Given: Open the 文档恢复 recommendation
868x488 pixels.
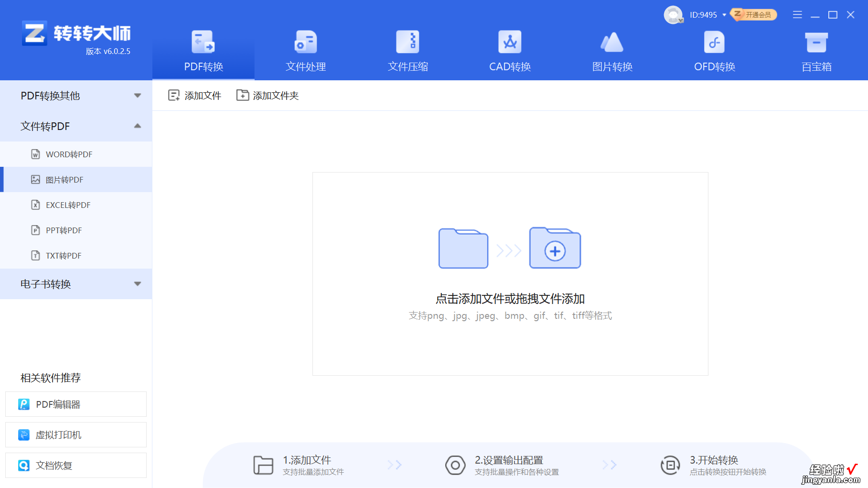Looking at the screenshot, I should [76, 466].
